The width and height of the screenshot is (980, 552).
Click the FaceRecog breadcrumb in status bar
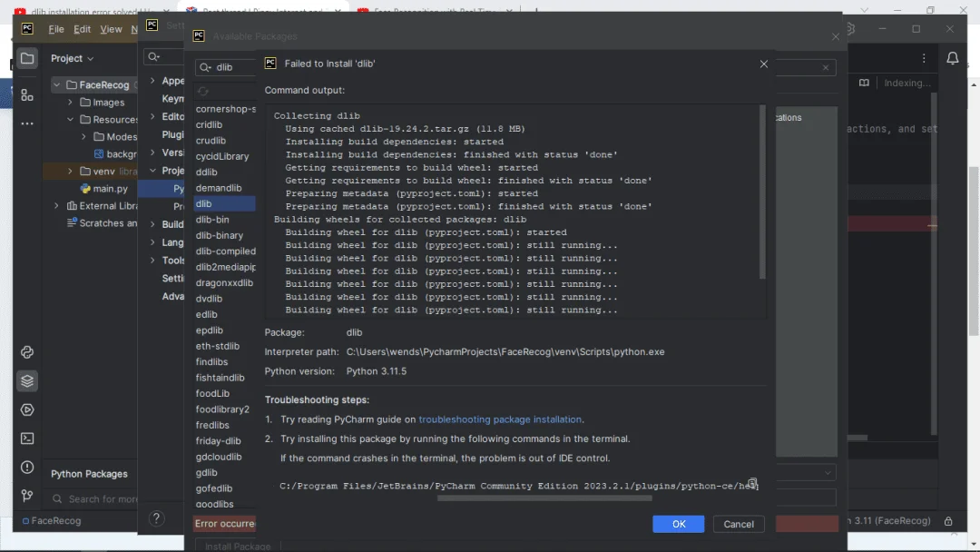coord(51,521)
